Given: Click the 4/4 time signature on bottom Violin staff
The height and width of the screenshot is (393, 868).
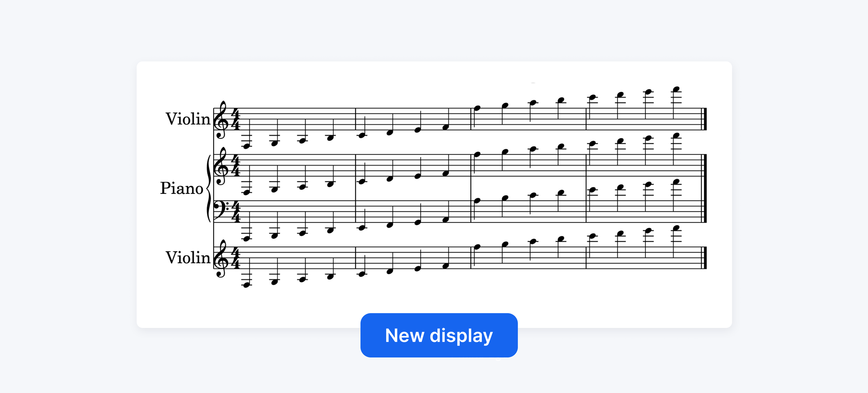Looking at the screenshot, I should [236, 258].
